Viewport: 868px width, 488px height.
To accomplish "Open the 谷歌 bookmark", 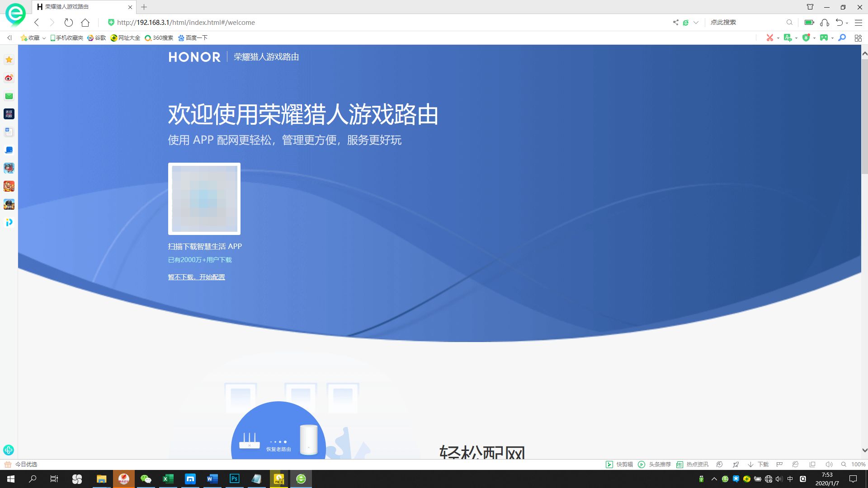I will [x=96, y=38].
